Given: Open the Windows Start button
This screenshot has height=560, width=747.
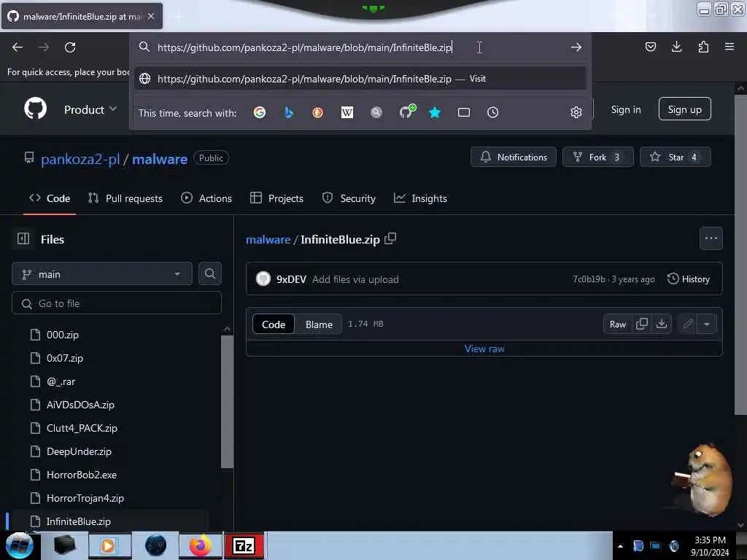Looking at the screenshot, I should (x=19, y=545).
